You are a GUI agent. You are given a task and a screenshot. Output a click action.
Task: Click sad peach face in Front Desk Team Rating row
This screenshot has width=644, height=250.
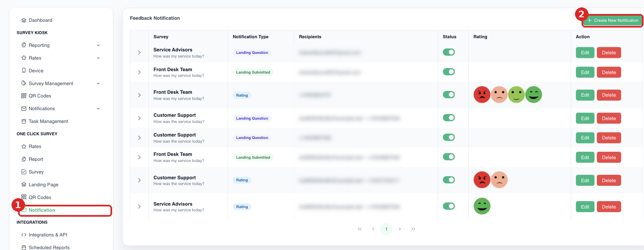click(x=499, y=95)
